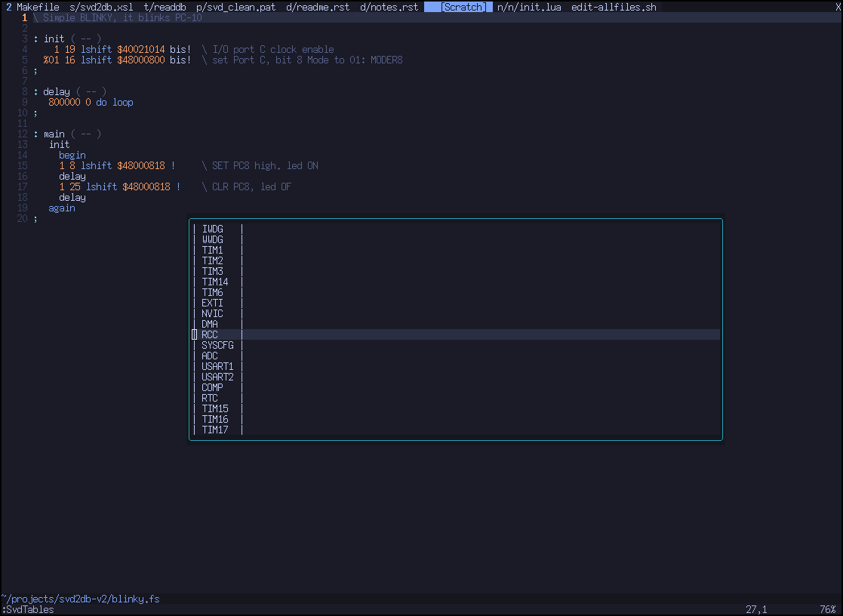Pick USART1 from the popup list
The height and width of the screenshot is (616, 843).
pyautogui.click(x=217, y=366)
